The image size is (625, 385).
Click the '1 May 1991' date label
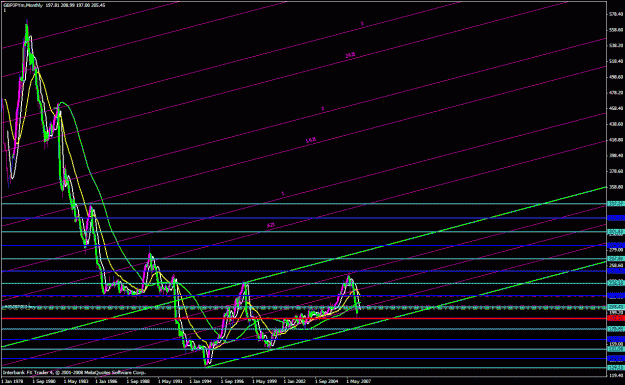click(x=170, y=381)
